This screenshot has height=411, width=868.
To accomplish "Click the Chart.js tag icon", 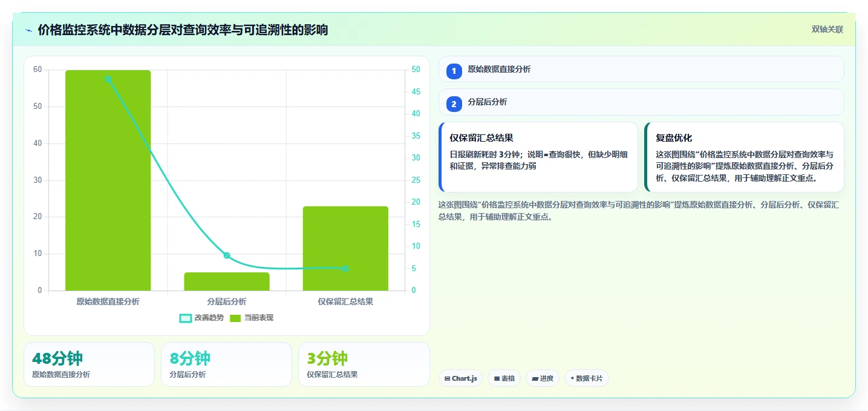I will [x=447, y=378].
